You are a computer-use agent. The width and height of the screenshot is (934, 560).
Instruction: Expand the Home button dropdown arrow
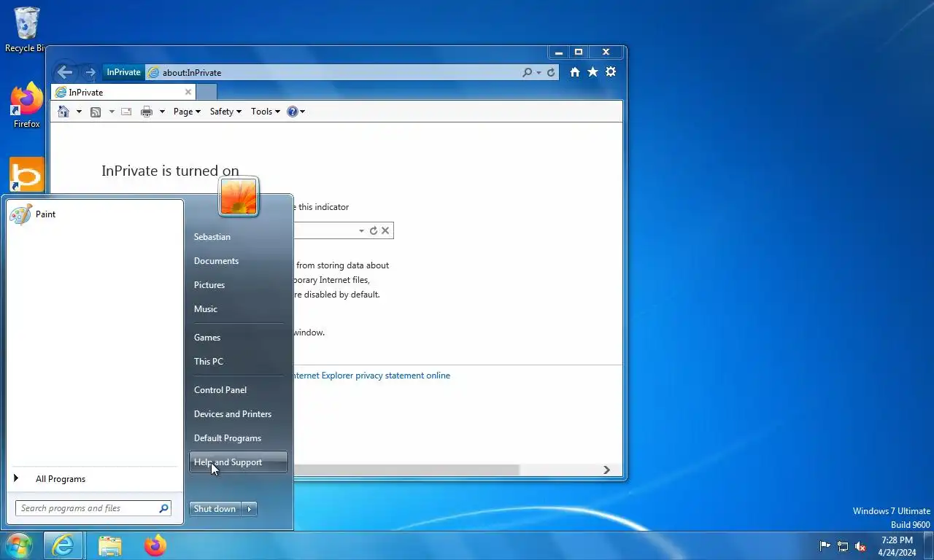[x=79, y=112]
